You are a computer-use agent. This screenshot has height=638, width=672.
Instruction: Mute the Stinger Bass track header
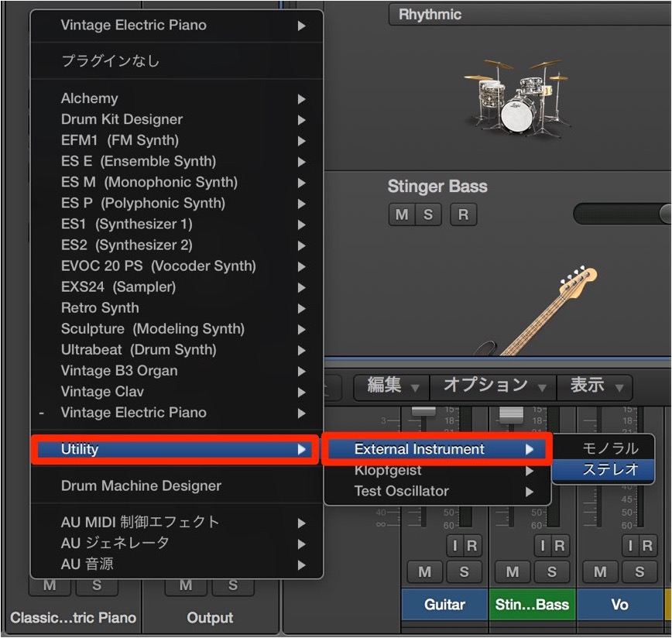coord(402,214)
